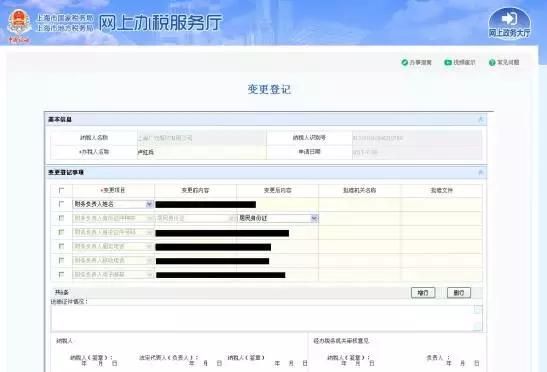Click the 增行 add row button
The width and height of the screenshot is (547, 372).
423,293
